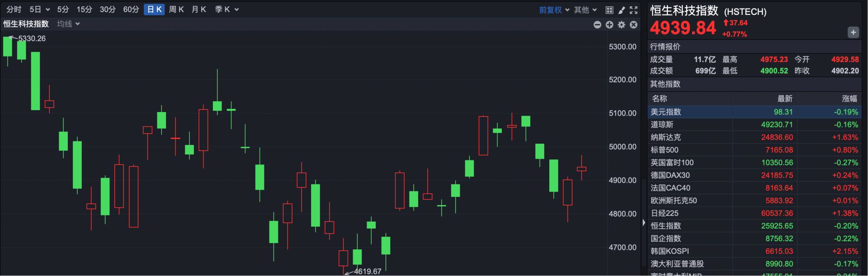Click the 今开 value 4929.58
Image resolution: width=868 pixels, height=276 pixels.
(x=845, y=60)
